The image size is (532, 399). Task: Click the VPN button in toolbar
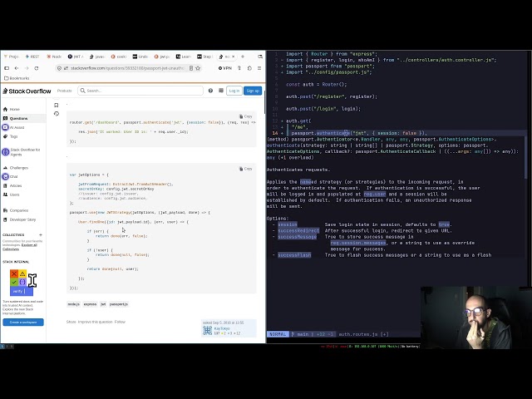(225, 68)
